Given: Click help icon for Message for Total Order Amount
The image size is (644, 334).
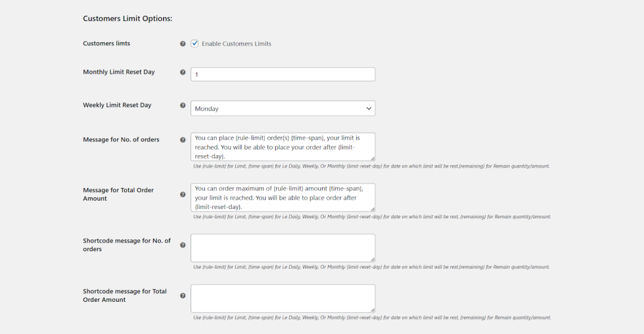Looking at the screenshot, I should point(183,195).
